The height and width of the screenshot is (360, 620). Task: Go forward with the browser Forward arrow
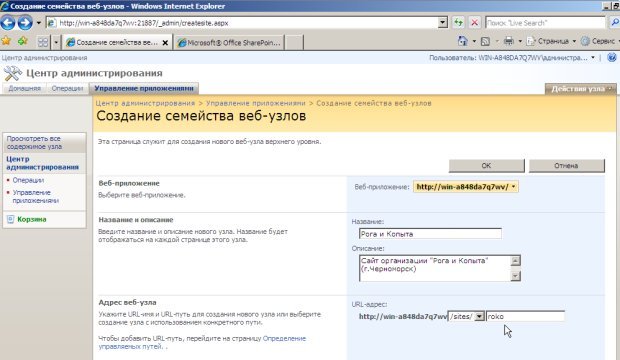(x=25, y=23)
